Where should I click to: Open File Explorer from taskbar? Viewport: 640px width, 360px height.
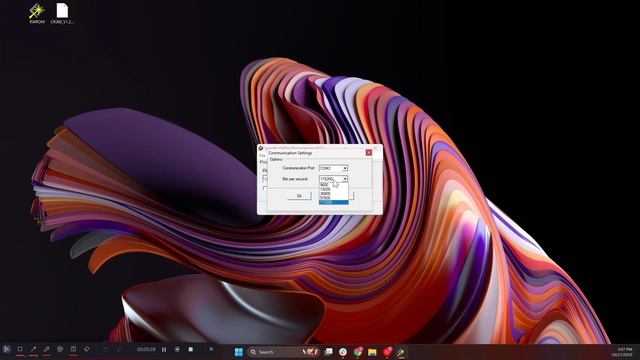pyautogui.click(x=372, y=351)
